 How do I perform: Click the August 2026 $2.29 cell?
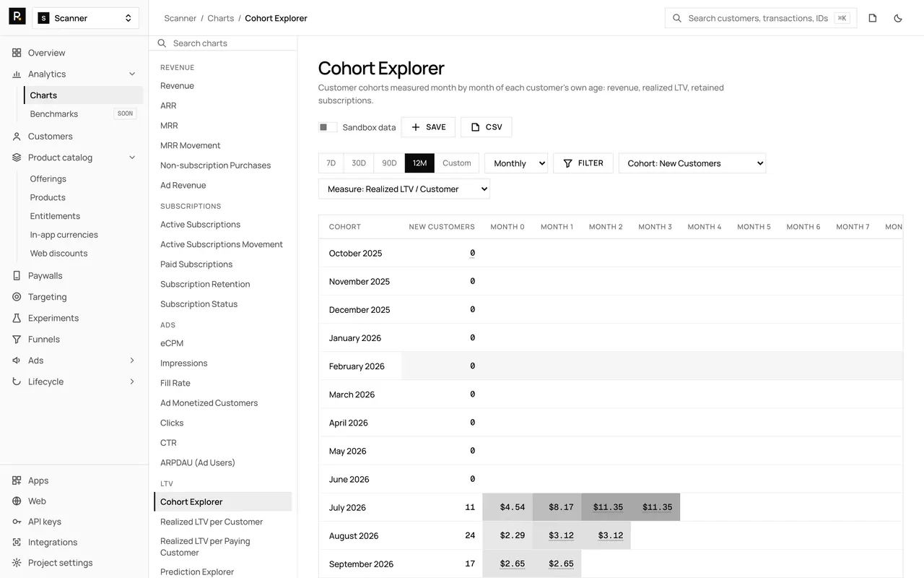(x=507, y=535)
